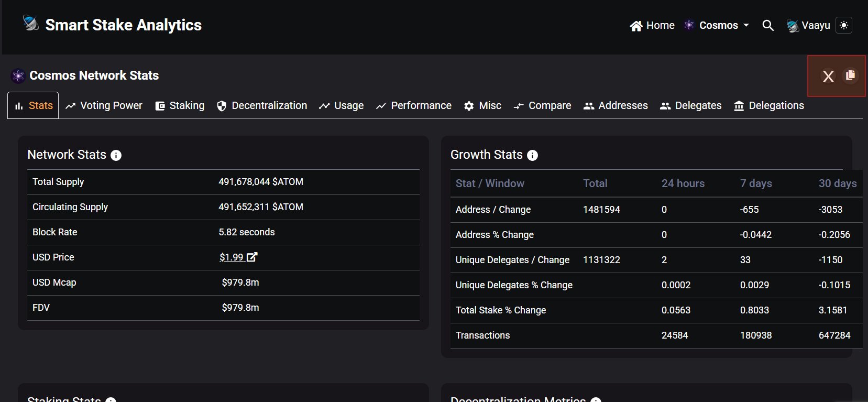The image size is (868, 402).
Task: Share stats on X (Twitter)
Action: [828, 77]
